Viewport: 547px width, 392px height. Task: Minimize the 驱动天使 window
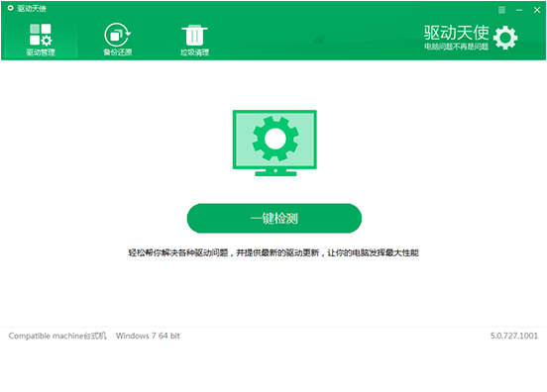pos(519,10)
